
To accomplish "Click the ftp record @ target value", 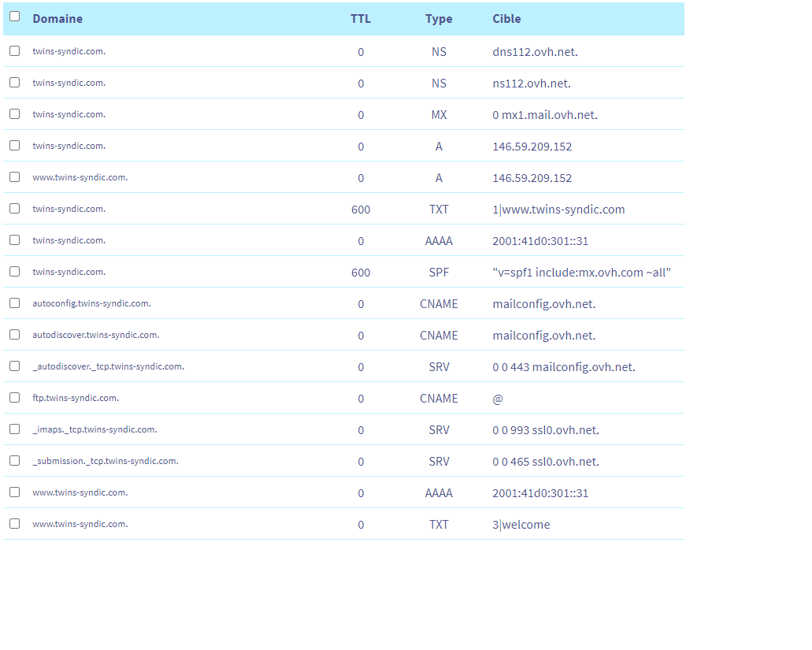I will pos(498,399).
